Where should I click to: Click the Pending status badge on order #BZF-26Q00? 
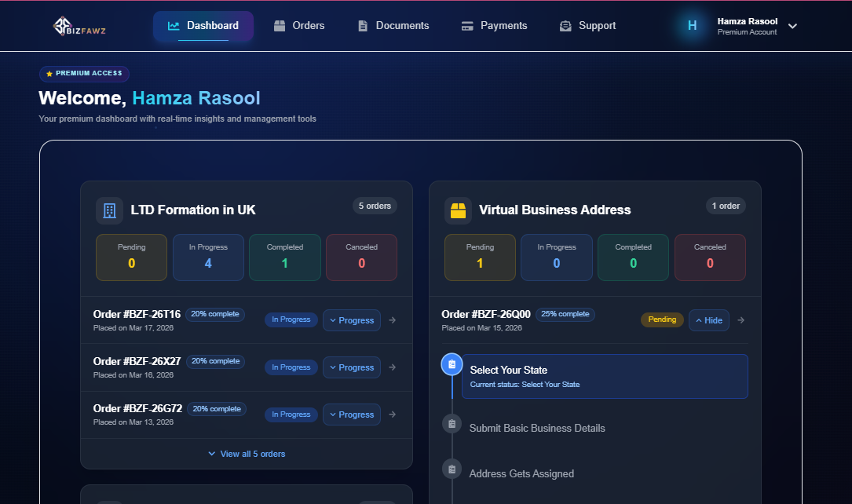point(662,320)
